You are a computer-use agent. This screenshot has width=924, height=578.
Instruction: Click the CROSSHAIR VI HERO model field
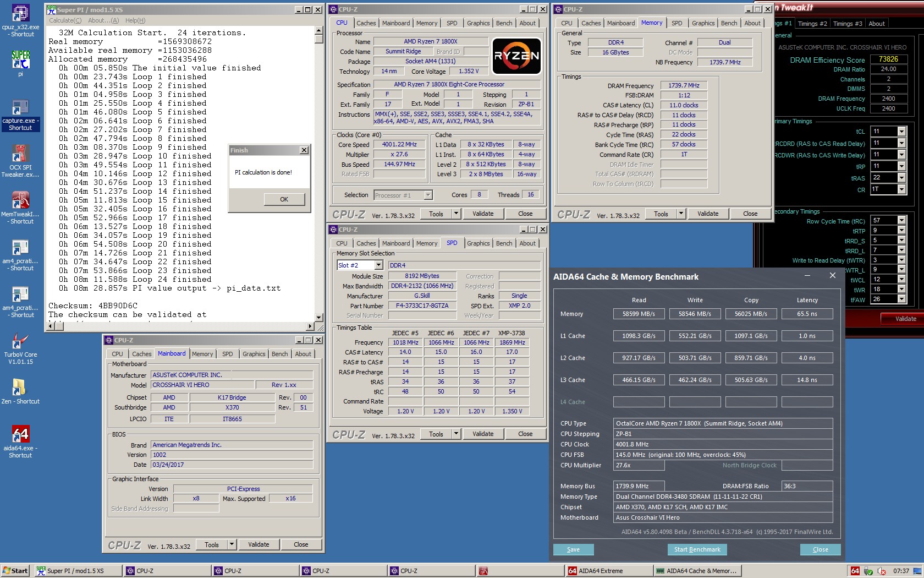[x=202, y=385]
